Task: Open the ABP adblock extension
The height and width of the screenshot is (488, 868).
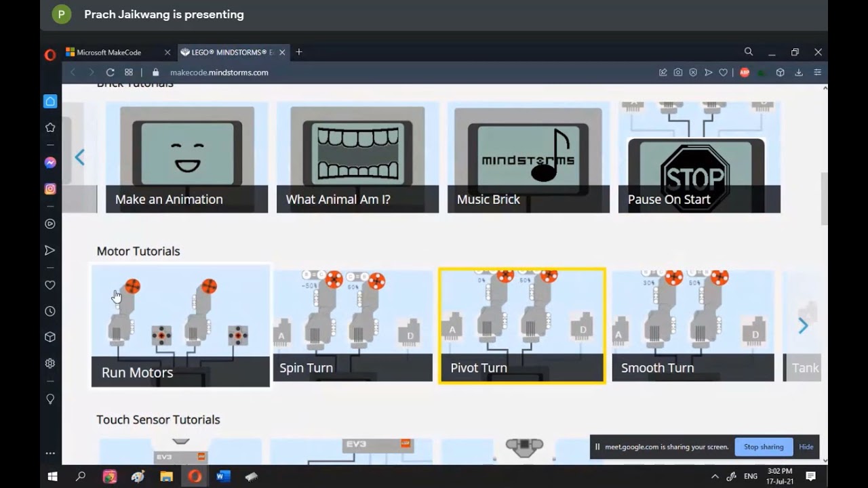Action: 745,73
